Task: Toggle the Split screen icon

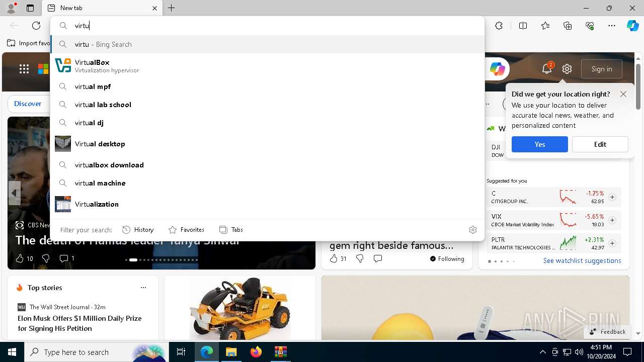Action: point(523,26)
